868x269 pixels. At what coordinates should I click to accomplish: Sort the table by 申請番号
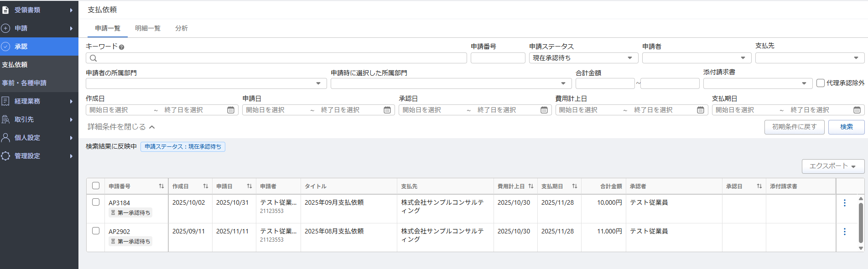[x=161, y=186]
